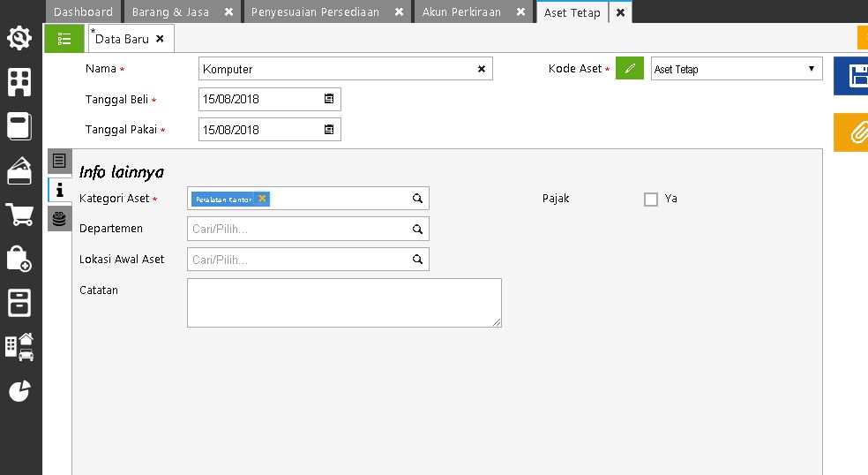The width and height of the screenshot is (868, 475).
Task: Open the fixed assets building-car icon
Action: (19, 346)
